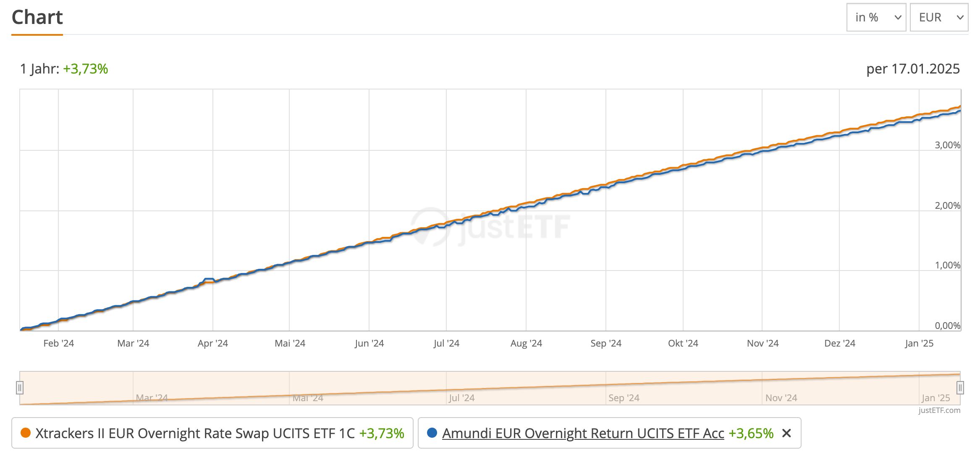The width and height of the screenshot is (980, 452).
Task: Click the 3,00% y-axis label
Action: [x=947, y=145]
